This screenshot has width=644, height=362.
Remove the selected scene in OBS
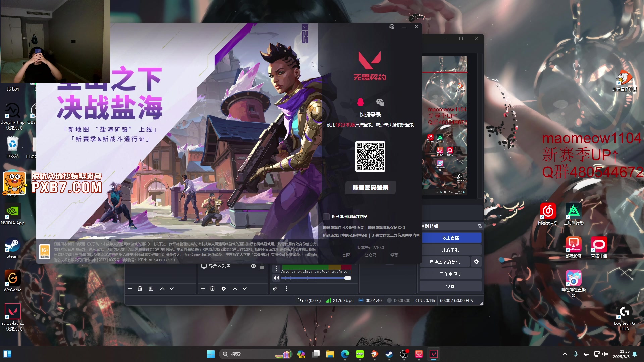tap(140, 289)
